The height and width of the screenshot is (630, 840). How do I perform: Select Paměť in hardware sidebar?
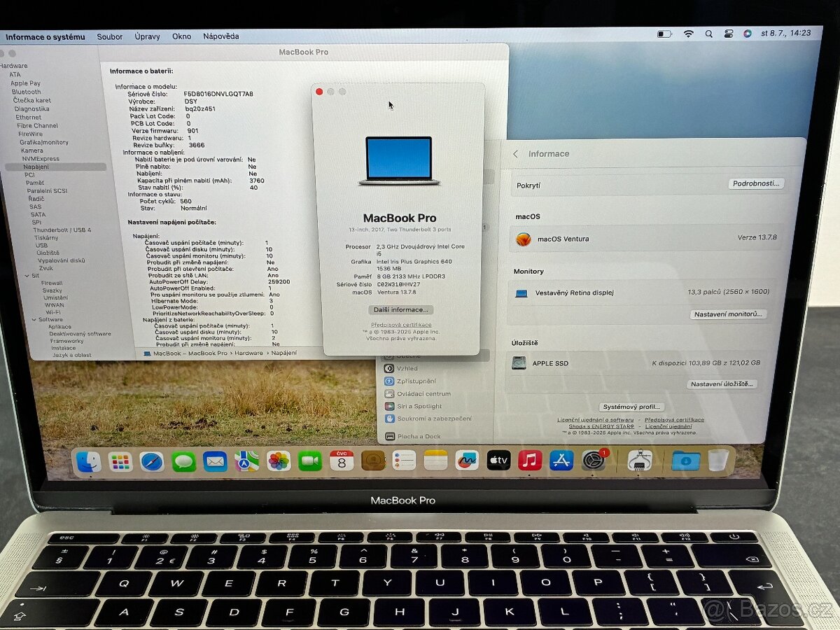[x=35, y=183]
